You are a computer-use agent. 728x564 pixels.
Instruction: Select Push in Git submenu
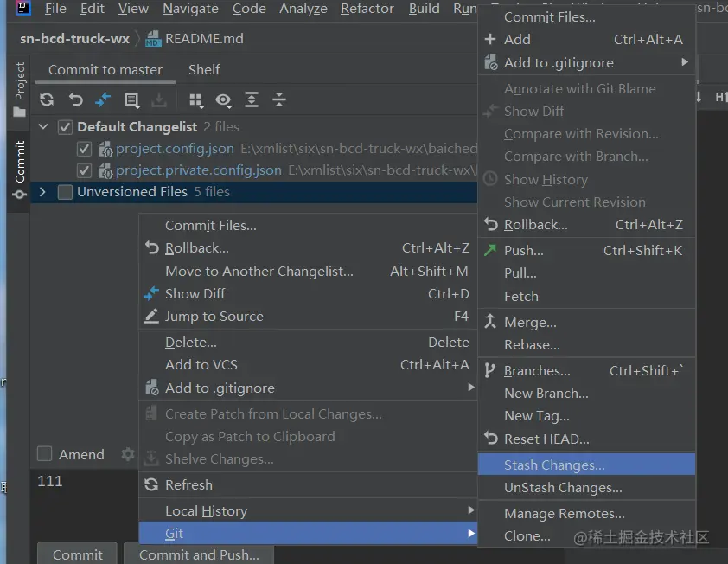tap(586, 250)
